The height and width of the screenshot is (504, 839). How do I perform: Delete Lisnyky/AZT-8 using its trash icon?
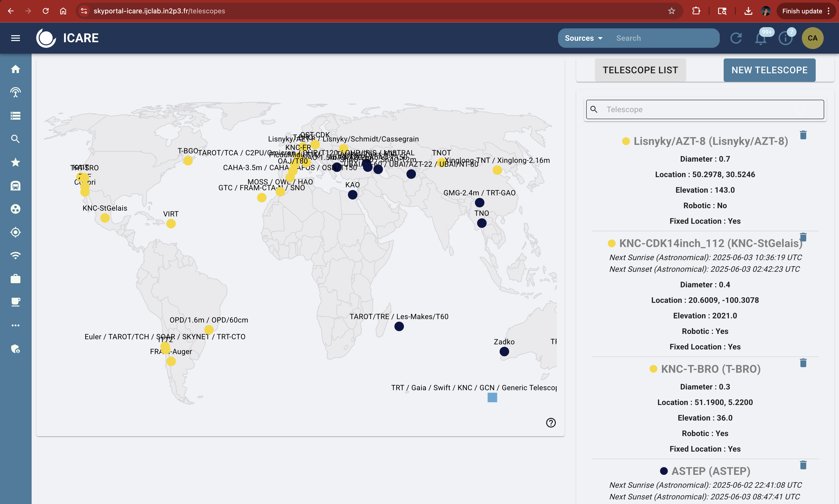pyautogui.click(x=803, y=135)
